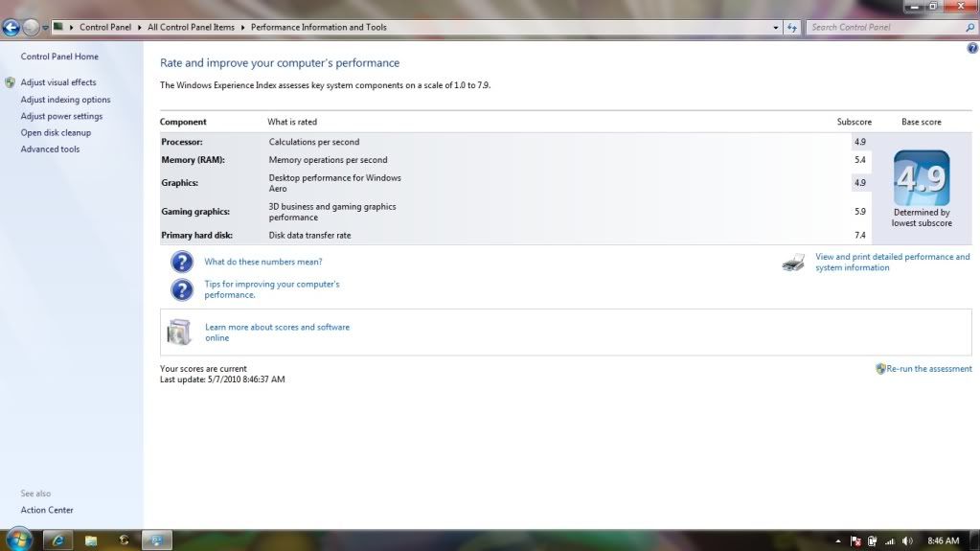Open Action Center under See also
The image size is (980, 551).
click(47, 510)
